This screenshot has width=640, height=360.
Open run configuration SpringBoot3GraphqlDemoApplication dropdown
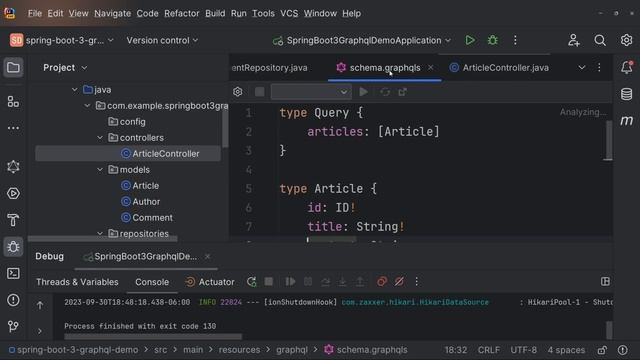coord(362,40)
